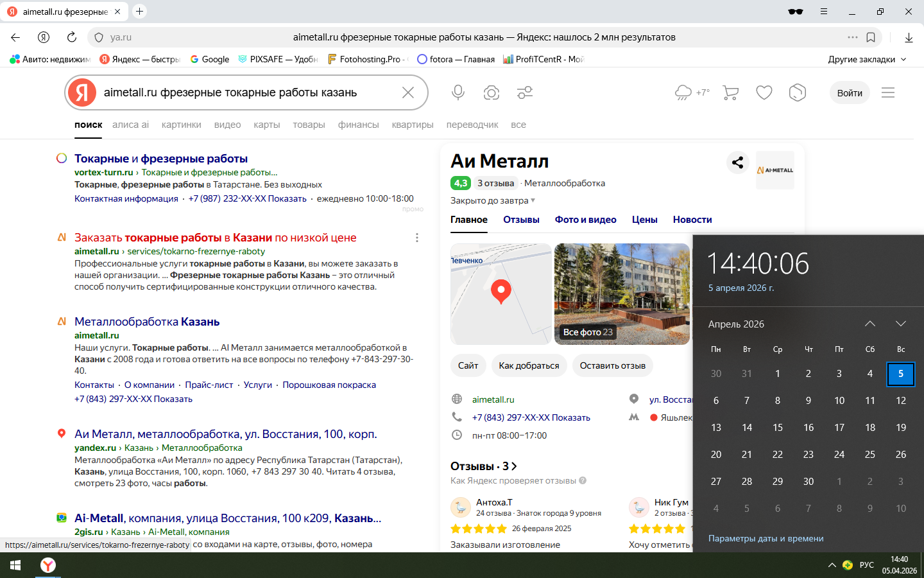Open search settings sliders icon
Image resolution: width=924 pixels, height=578 pixels.
click(x=525, y=92)
